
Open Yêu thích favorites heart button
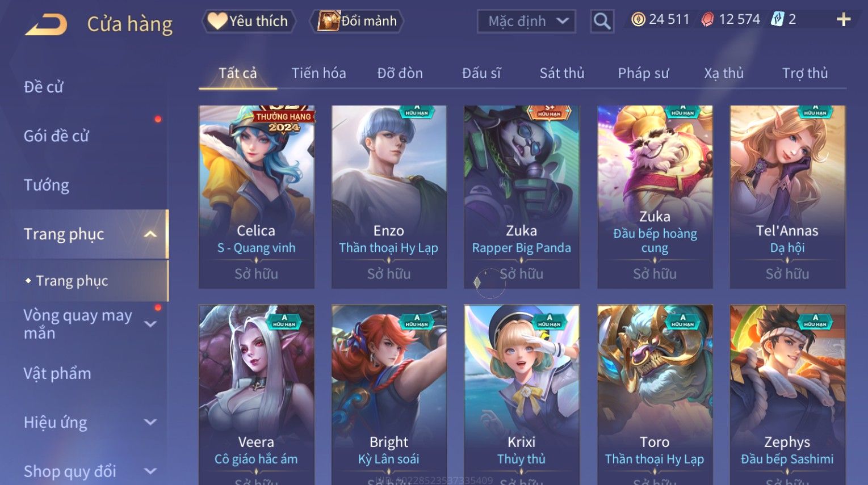click(249, 22)
